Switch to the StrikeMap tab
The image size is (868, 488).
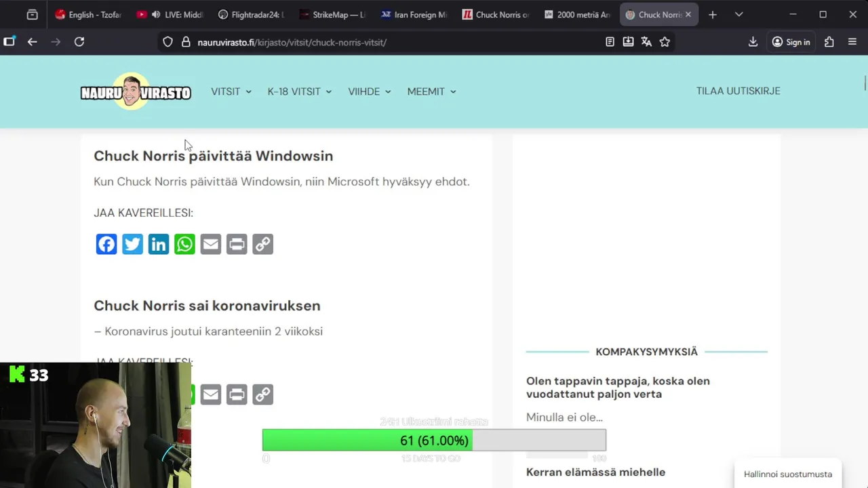333,14
